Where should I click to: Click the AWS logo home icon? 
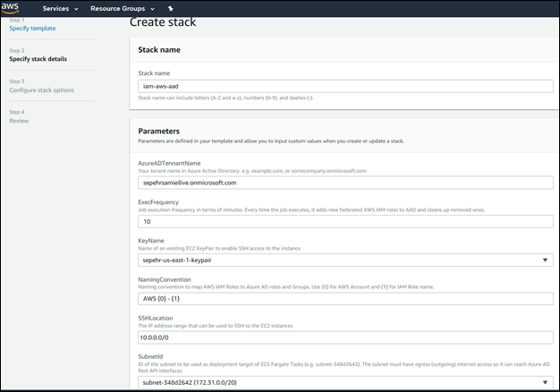(10, 8)
